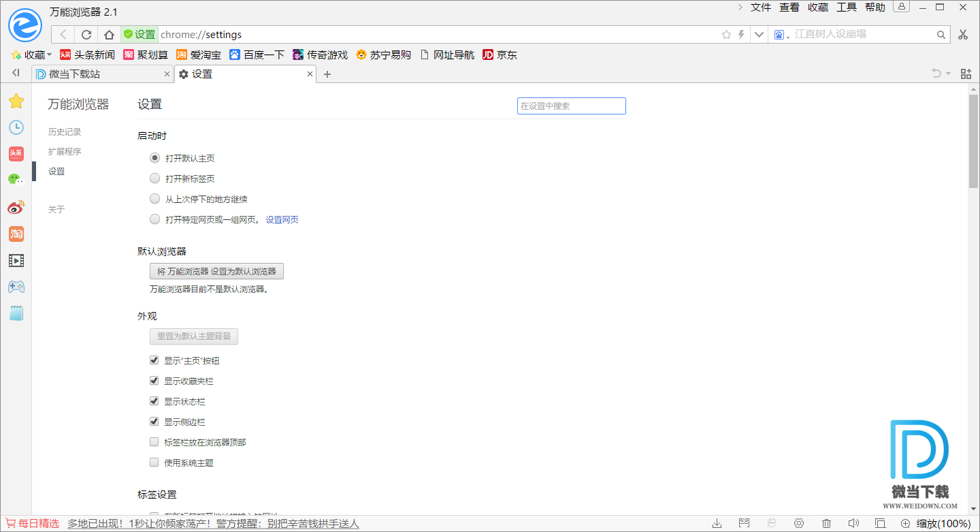
Task: Close the 设置 tab
Action: click(x=310, y=74)
